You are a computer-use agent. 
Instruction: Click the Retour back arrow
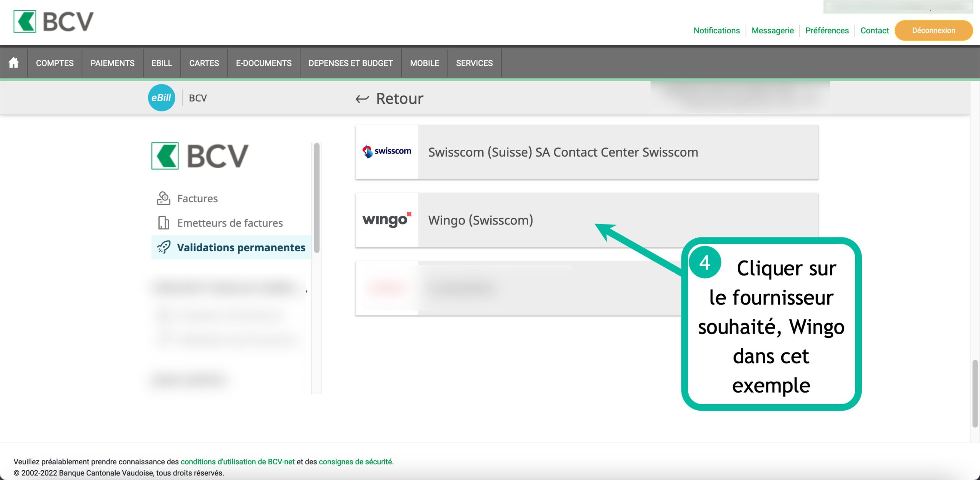362,99
